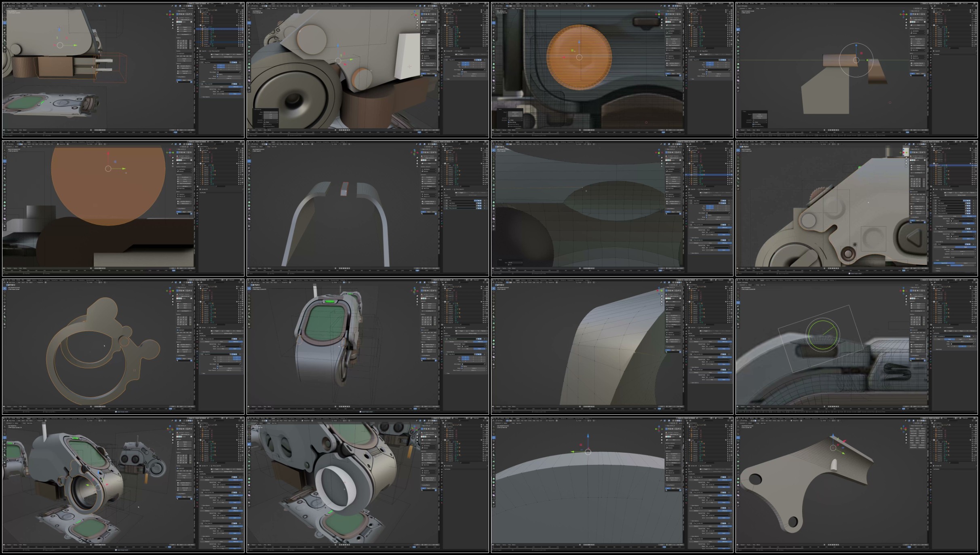Open the frame with orange circle over wireframe
The height and width of the screenshot is (555, 980).
click(612, 70)
